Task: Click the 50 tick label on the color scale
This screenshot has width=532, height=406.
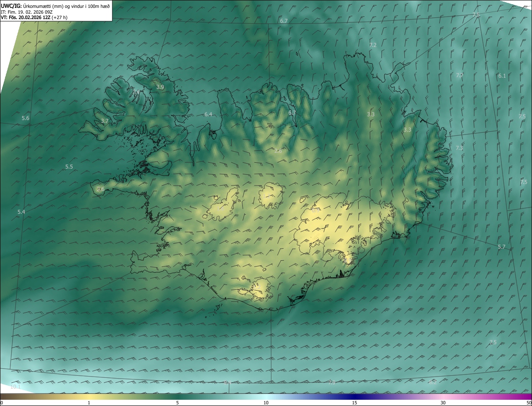Action: [529, 403]
